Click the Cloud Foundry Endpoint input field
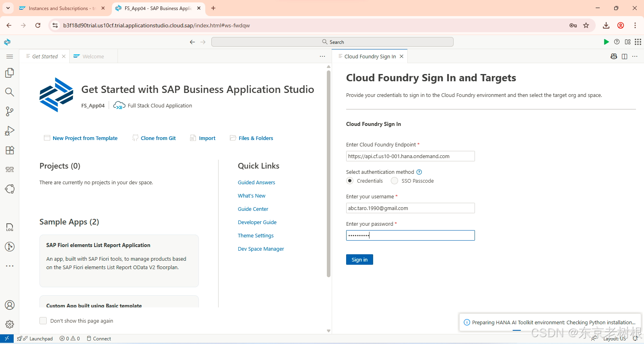The width and height of the screenshot is (644, 344). (x=411, y=156)
